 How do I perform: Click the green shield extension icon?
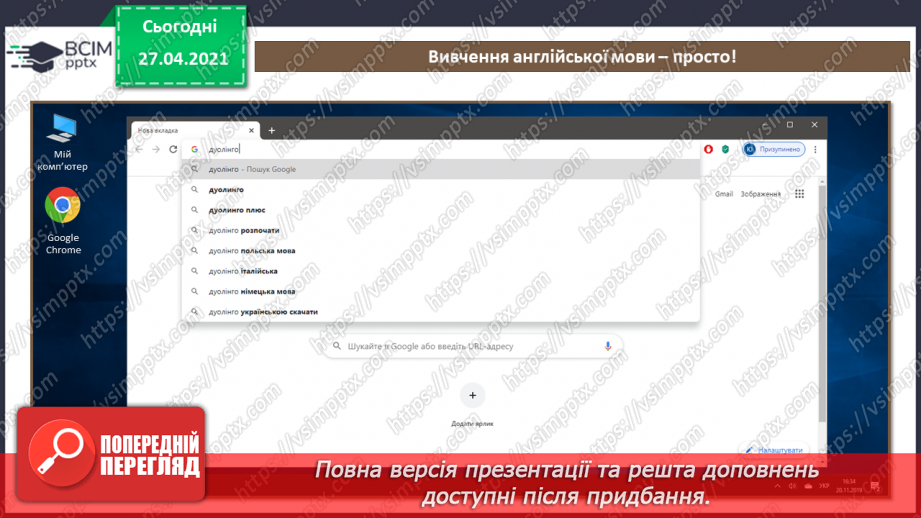(725, 149)
